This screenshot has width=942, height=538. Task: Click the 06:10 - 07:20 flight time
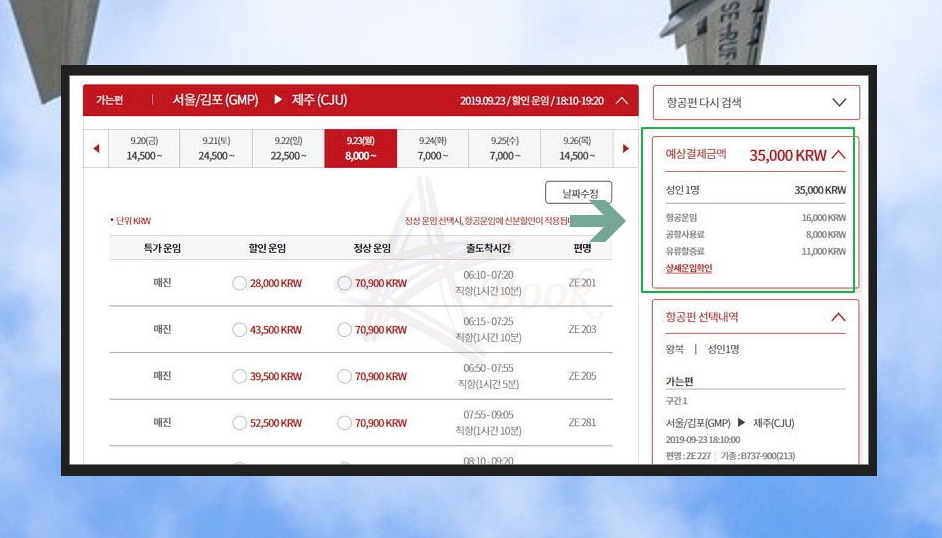488,275
